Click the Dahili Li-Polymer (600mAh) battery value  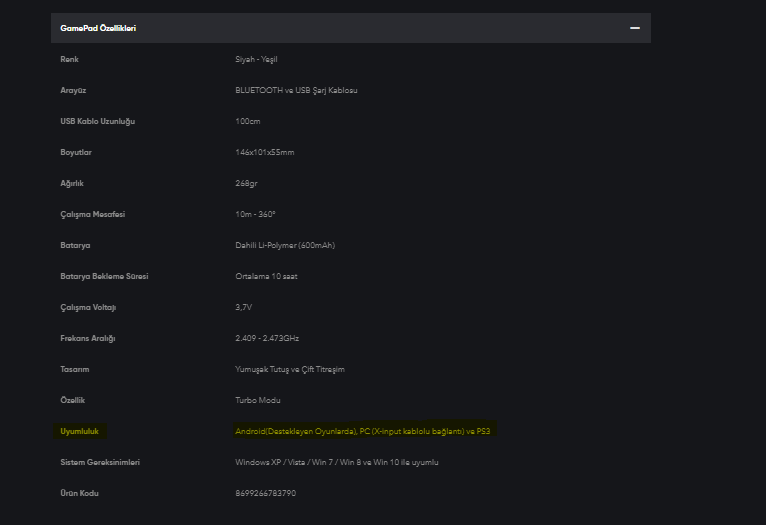click(x=285, y=246)
